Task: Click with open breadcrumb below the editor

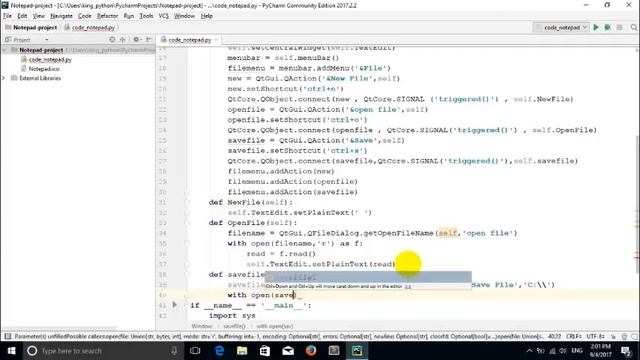Action: [275, 326]
